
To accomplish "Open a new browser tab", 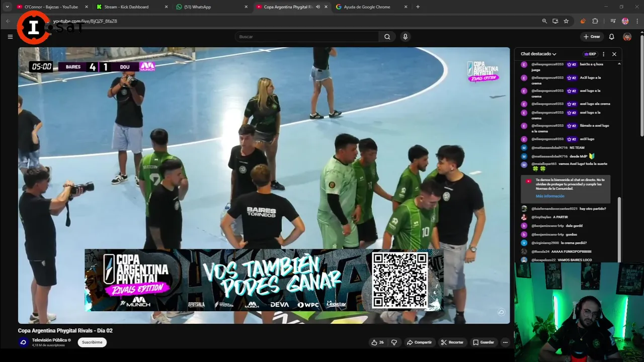I will (418, 7).
